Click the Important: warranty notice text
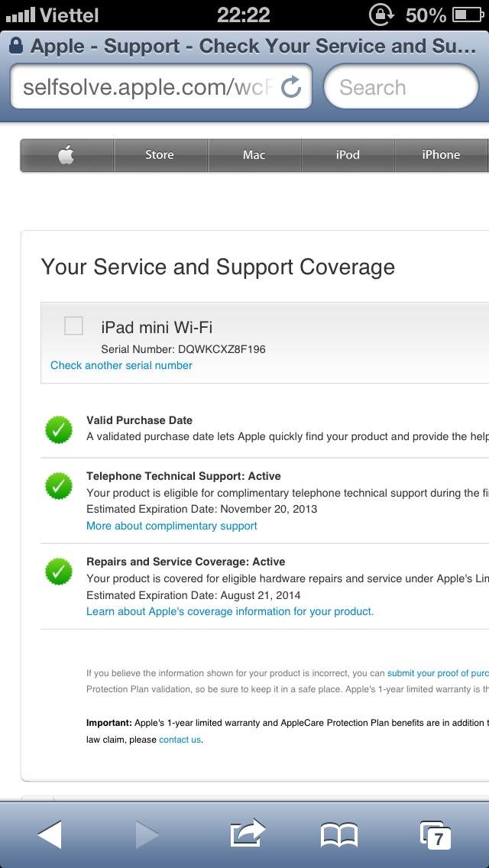This screenshot has width=489, height=868. point(287,731)
